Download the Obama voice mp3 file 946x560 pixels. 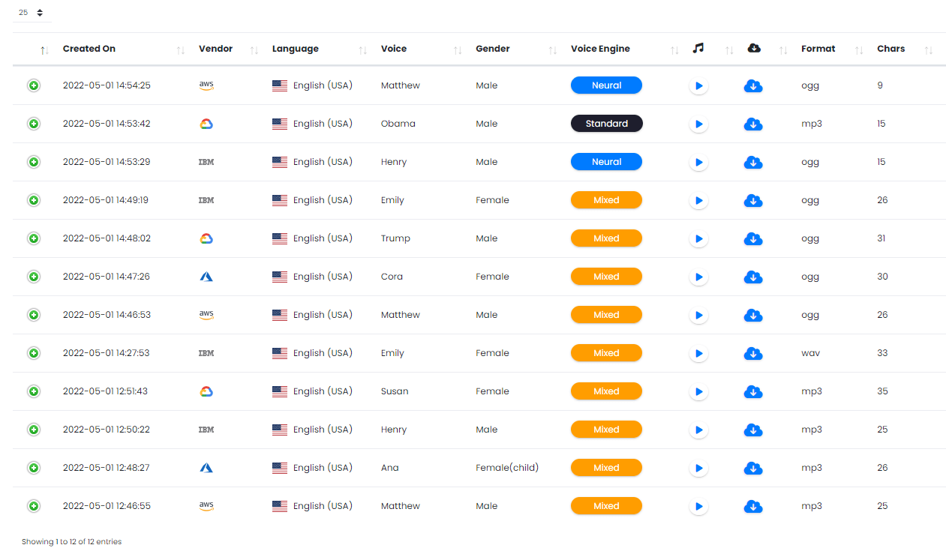pyautogui.click(x=753, y=124)
